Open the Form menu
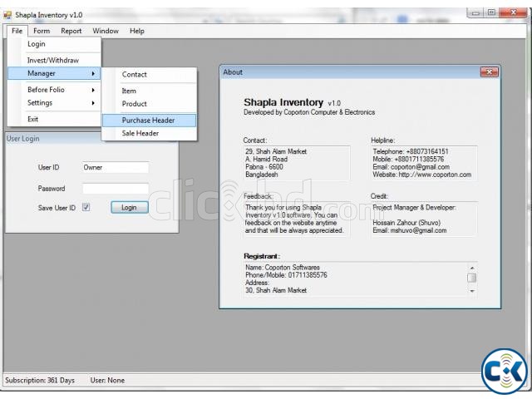The width and height of the screenshot is (532, 399). click(42, 31)
